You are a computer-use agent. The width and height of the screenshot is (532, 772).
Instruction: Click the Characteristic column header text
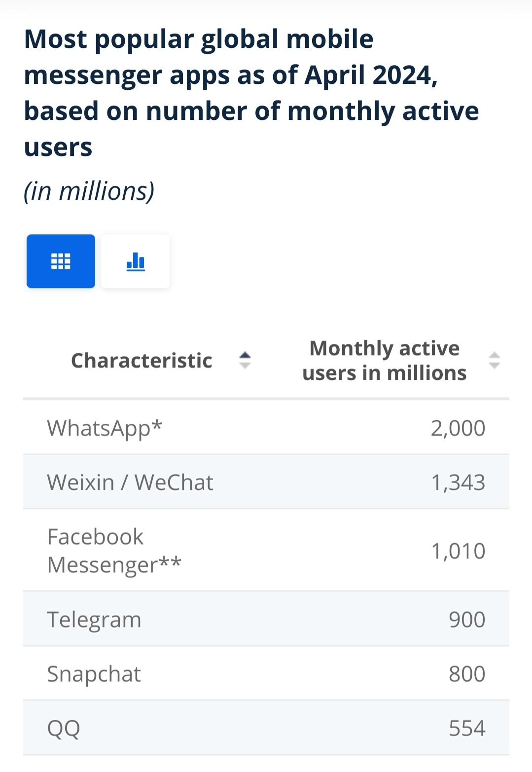(x=142, y=361)
